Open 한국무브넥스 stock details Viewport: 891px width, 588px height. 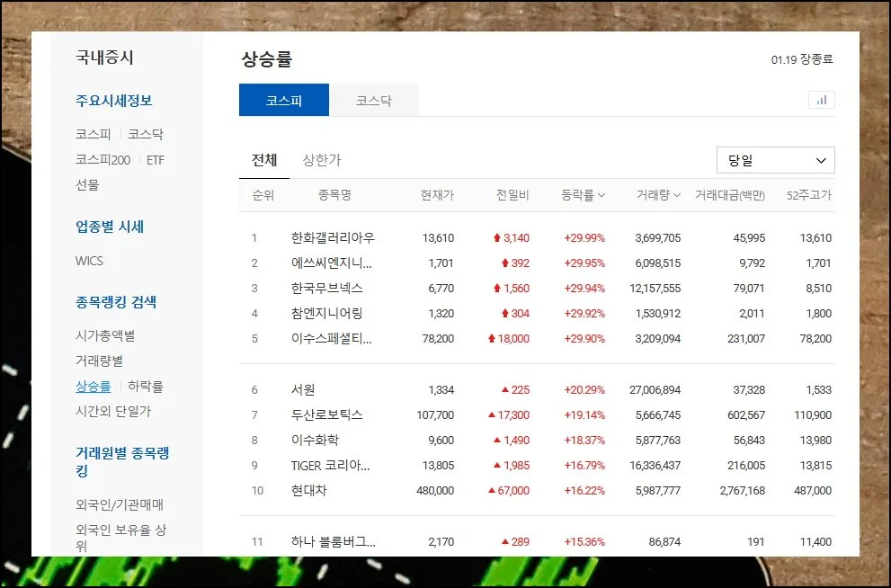point(326,289)
